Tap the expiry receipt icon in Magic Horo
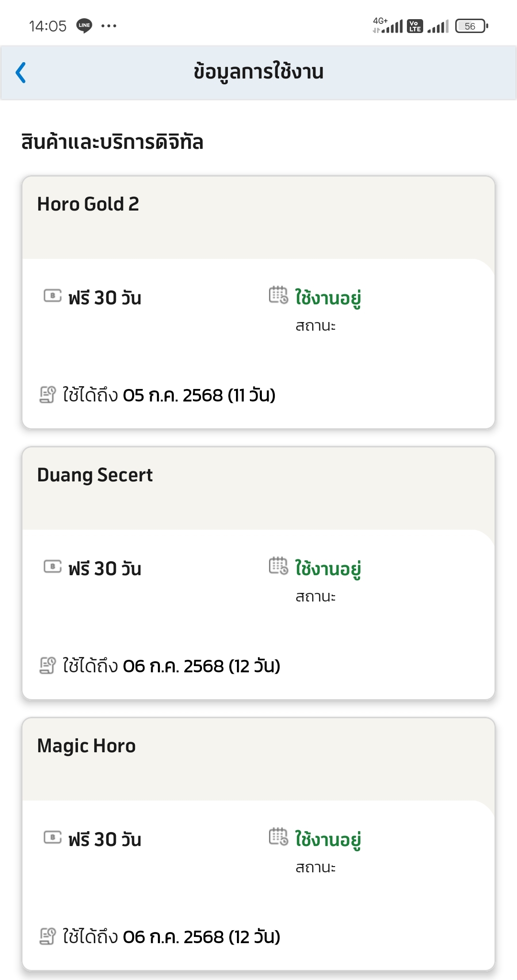The height and width of the screenshot is (980, 517). coord(47,936)
